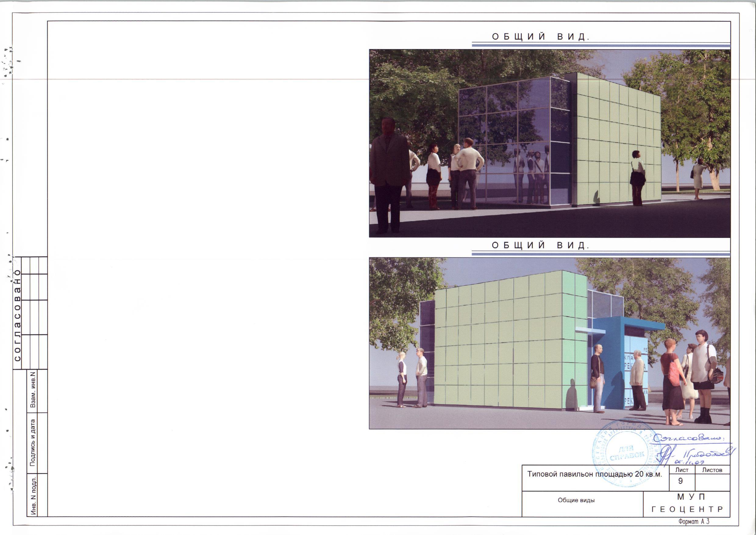Click the 'Взам. инв.N' cell

click(x=32, y=390)
